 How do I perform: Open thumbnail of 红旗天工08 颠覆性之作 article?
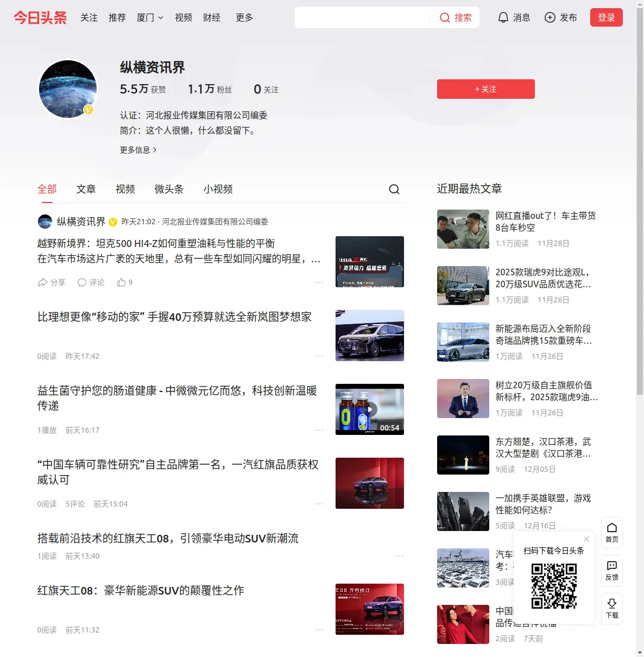click(370, 609)
